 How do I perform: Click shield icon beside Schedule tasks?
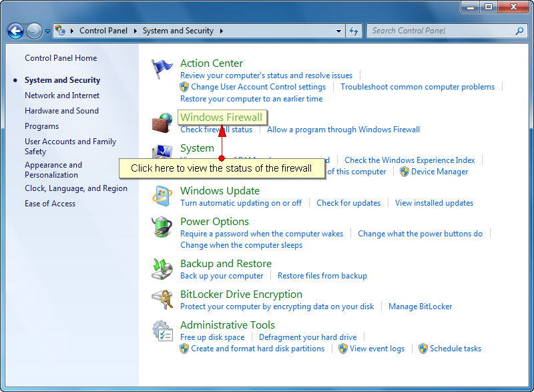[423, 349]
